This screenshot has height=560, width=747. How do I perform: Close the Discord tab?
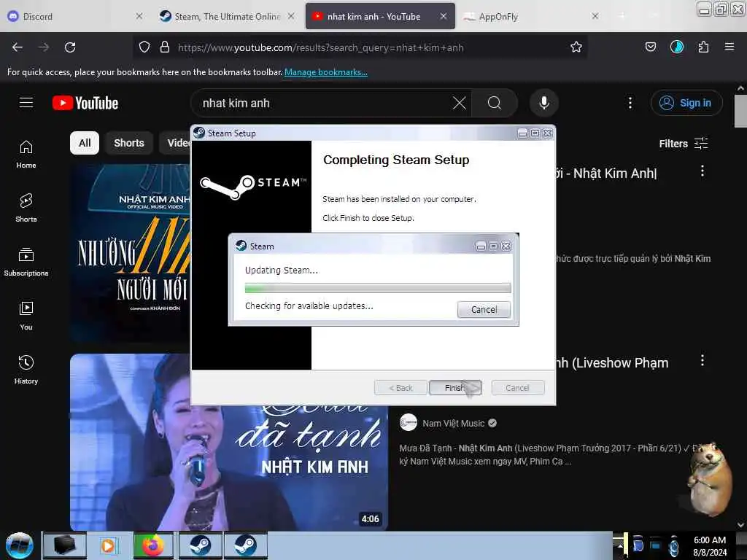[139, 16]
